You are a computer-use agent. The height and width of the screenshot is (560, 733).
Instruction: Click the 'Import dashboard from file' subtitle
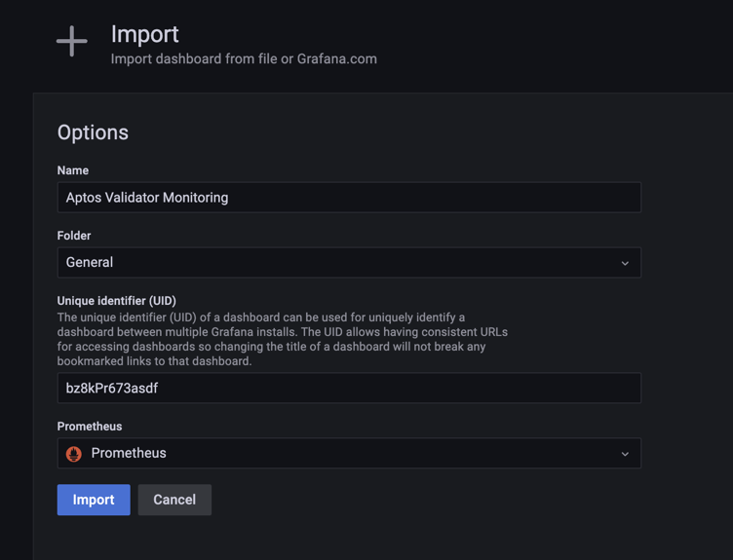(244, 58)
